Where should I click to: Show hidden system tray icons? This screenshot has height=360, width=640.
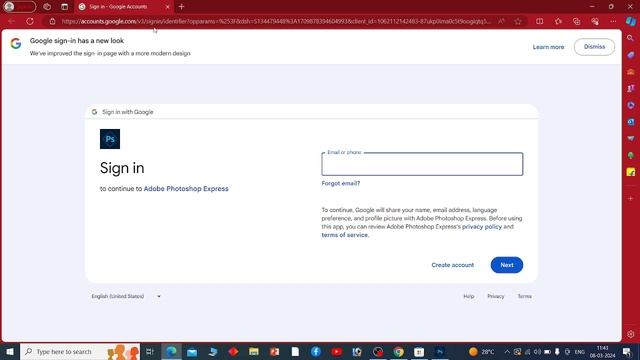[x=507, y=351]
